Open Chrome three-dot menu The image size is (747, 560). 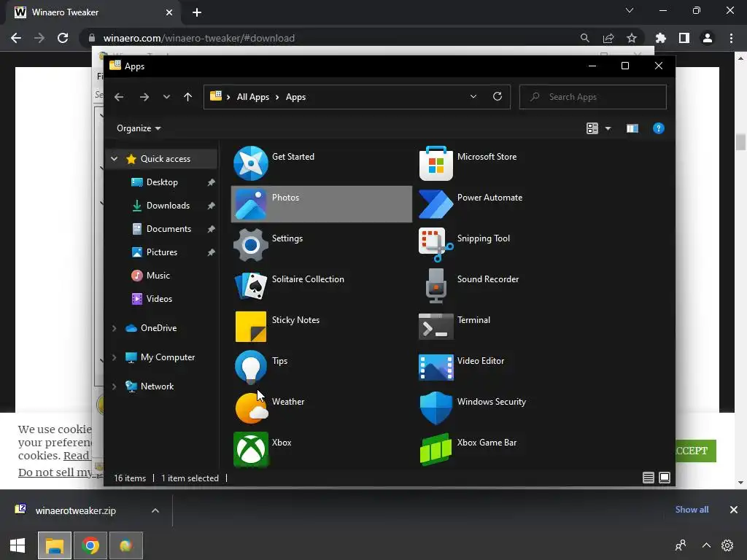pos(731,38)
